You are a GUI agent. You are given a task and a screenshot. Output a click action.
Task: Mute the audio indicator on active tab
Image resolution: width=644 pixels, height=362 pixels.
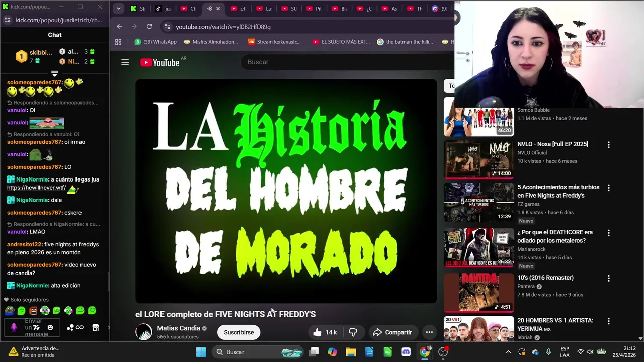pyautogui.click(x=209, y=9)
